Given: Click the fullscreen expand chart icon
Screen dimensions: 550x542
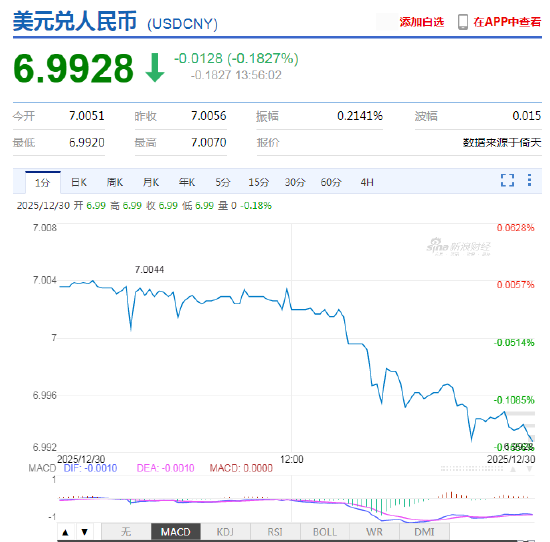Looking at the screenshot, I should pos(507,180).
